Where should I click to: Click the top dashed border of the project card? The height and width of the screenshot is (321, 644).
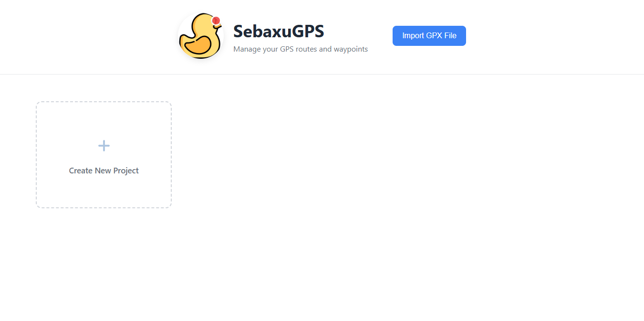pyautogui.click(x=104, y=102)
